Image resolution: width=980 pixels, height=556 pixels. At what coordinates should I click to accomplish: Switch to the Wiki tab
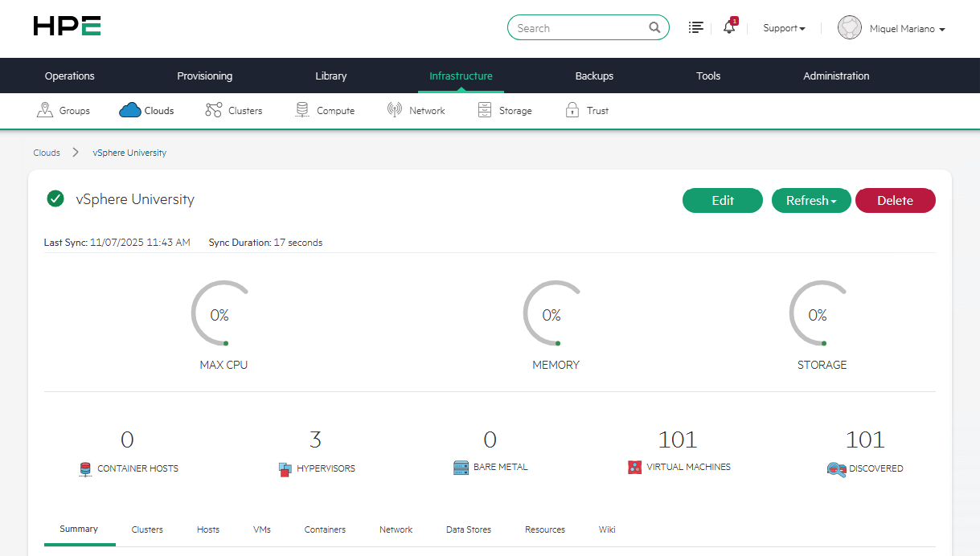pyautogui.click(x=607, y=529)
